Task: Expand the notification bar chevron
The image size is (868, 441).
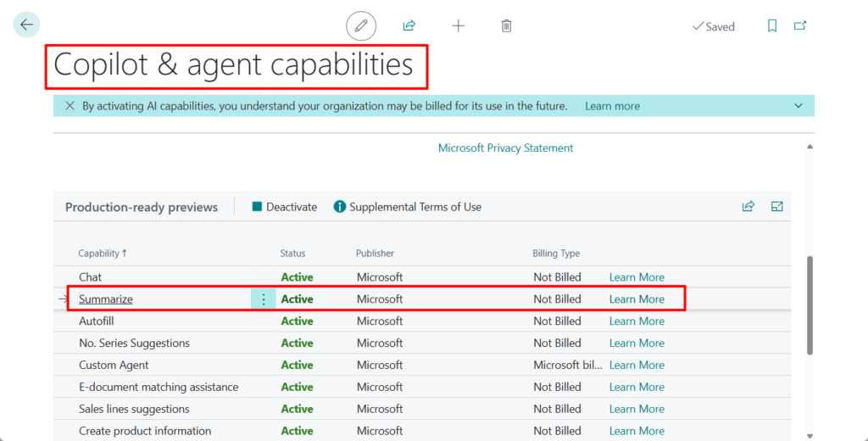Action: pyautogui.click(x=798, y=106)
